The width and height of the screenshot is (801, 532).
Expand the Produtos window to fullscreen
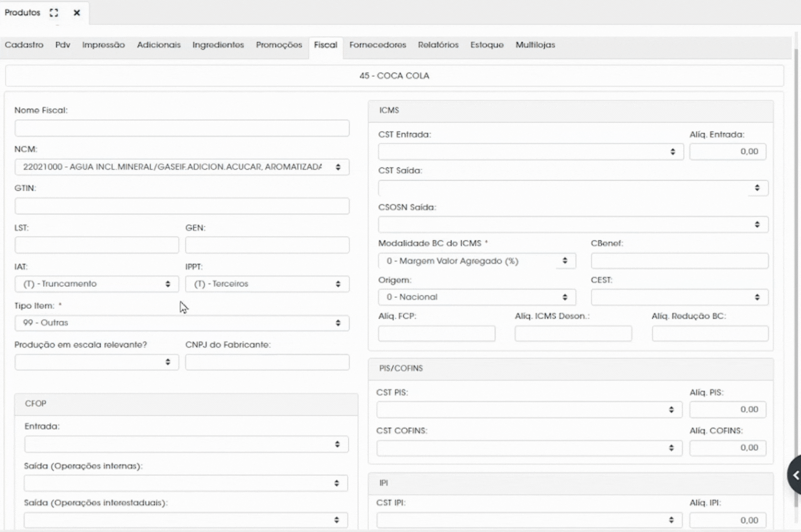pos(54,13)
